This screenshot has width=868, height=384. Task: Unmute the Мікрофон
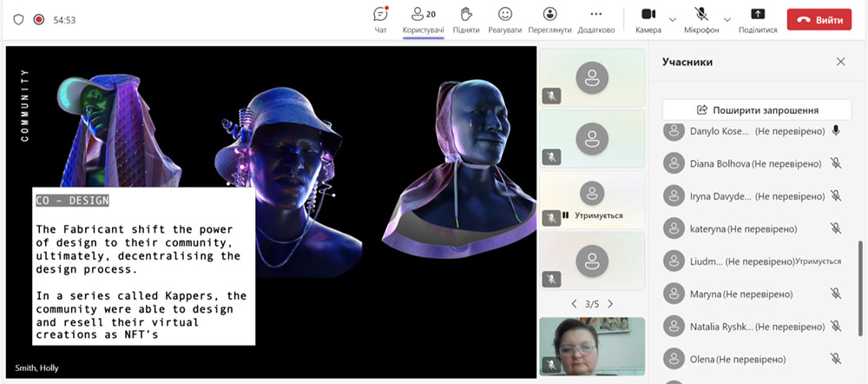point(701,20)
